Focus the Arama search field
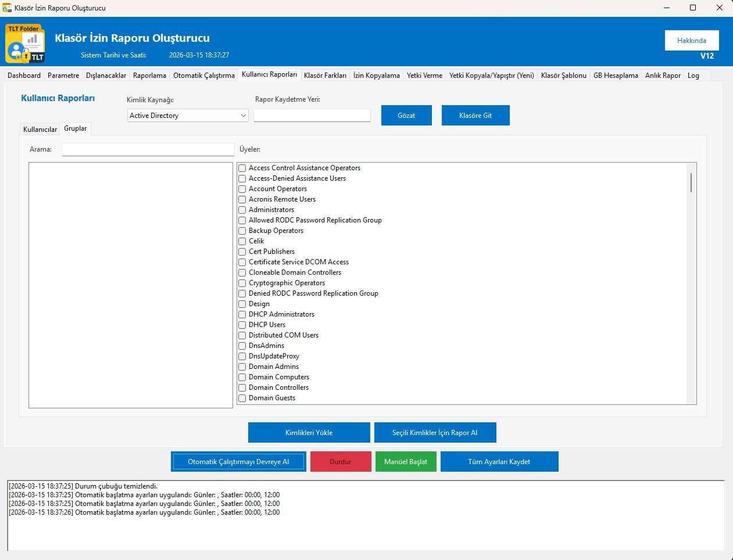 pos(148,149)
